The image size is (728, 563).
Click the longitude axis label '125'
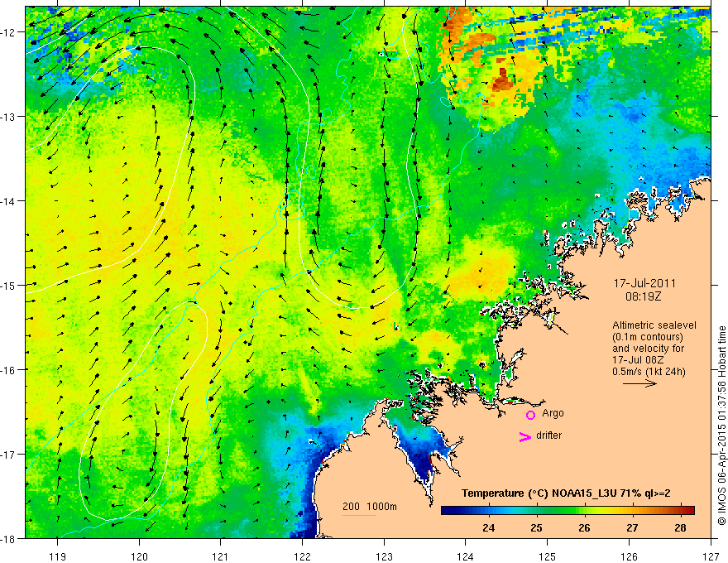click(x=548, y=556)
